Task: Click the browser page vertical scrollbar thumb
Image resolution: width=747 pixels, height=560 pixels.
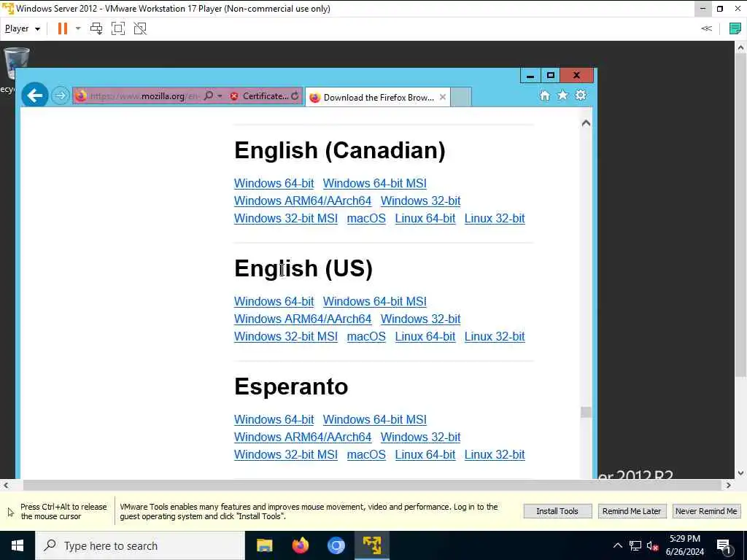Action: pyautogui.click(x=586, y=413)
